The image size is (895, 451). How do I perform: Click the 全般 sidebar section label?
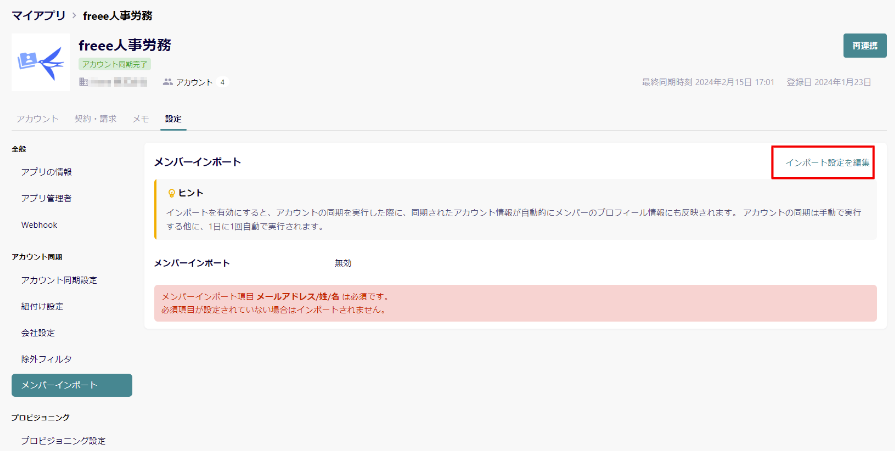click(x=19, y=149)
